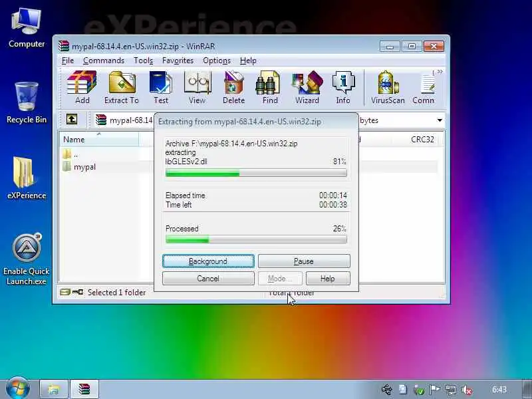Image resolution: width=532 pixels, height=399 pixels.
Task: Sort by Name column header
Action: pos(99,140)
